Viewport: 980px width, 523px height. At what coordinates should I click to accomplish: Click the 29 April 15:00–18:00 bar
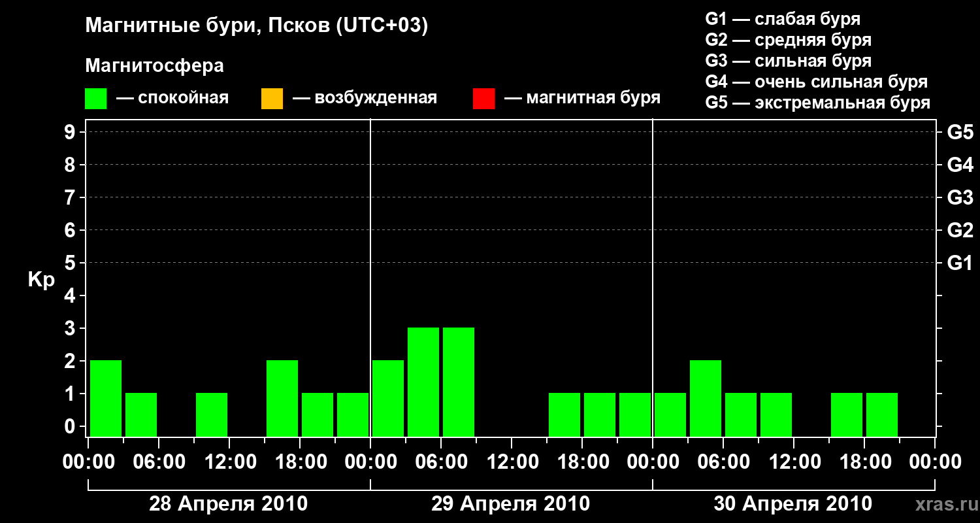564,414
